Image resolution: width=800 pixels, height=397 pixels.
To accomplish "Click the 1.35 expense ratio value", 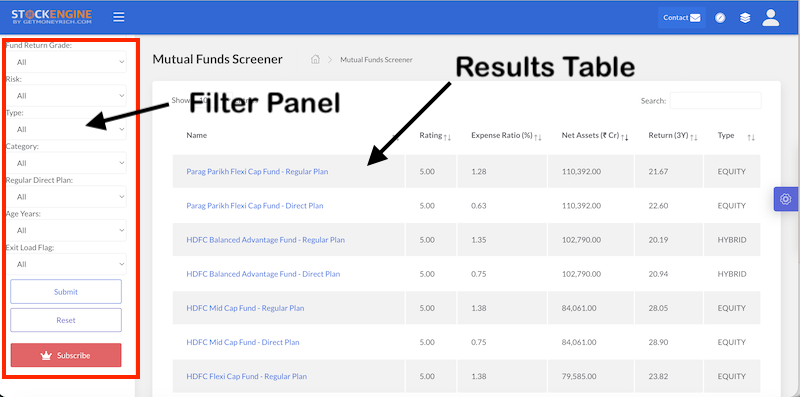I will pyautogui.click(x=479, y=240).
